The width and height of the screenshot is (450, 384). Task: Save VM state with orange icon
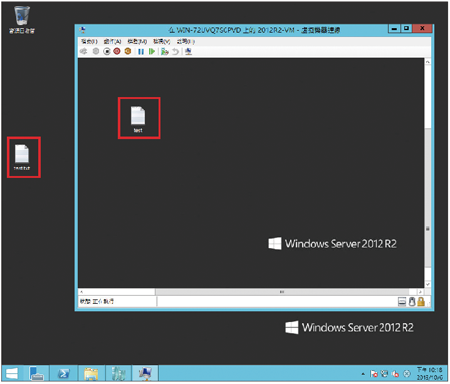pyautogui.click(x=128, y=51)
